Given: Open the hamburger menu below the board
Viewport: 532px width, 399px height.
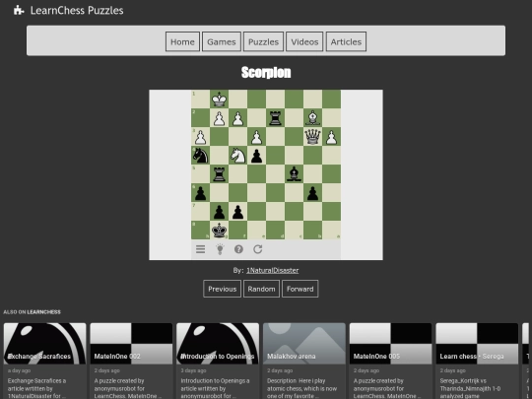Looking at the screenshot, I should [x=201, y=249].
